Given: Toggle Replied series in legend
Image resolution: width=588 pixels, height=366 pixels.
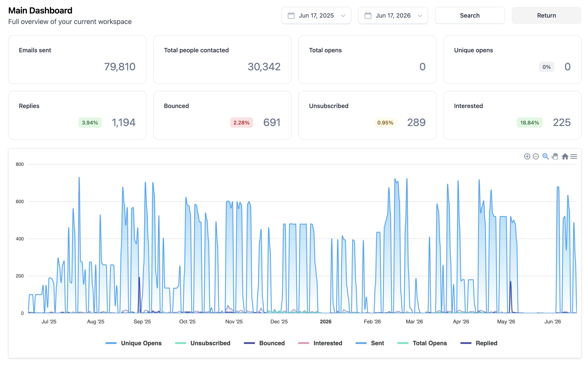Looking at the screenshot, I should pyautogui.click(x=479, y=343).
